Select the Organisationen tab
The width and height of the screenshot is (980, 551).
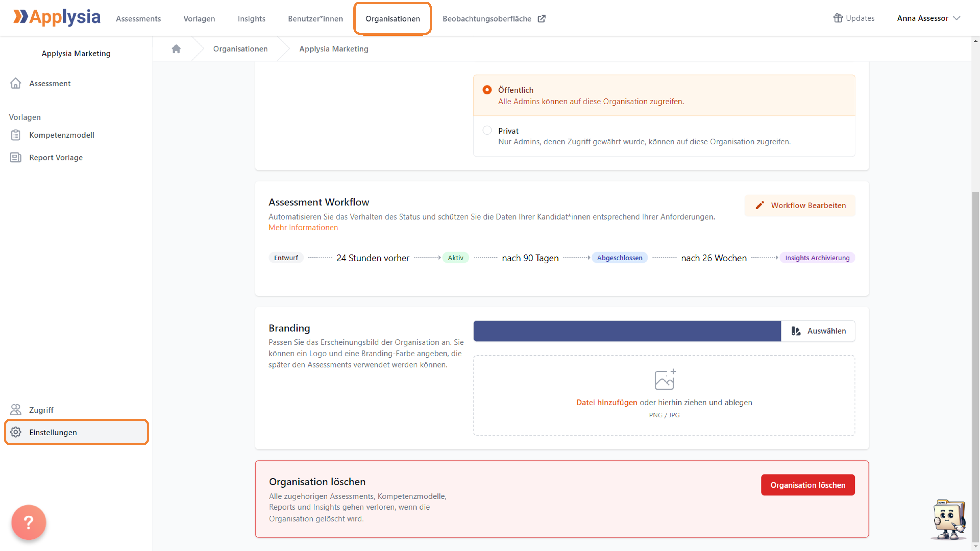pyautogui.click(x=393, y=18)
